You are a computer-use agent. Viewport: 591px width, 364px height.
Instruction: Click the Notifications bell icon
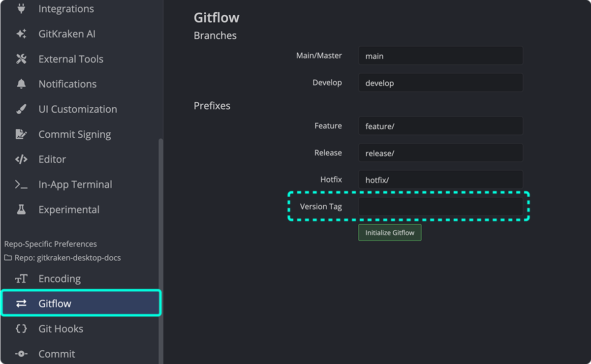pos(22,84)
